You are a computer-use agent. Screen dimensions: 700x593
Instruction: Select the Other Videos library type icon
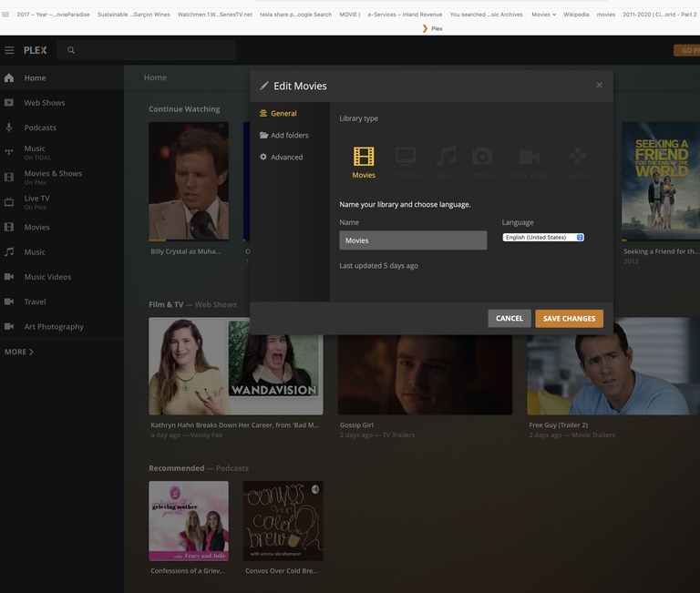[530, 157]
